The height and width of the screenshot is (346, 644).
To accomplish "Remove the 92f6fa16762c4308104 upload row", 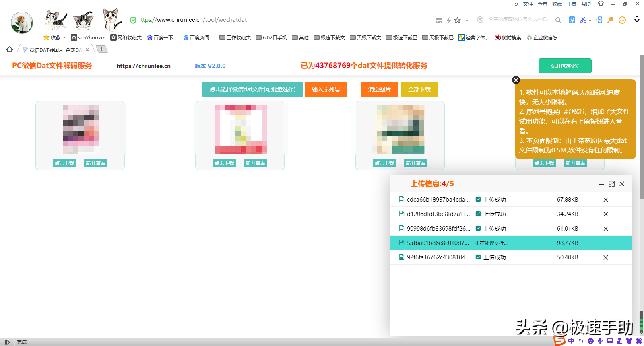I will click(606, 257).
